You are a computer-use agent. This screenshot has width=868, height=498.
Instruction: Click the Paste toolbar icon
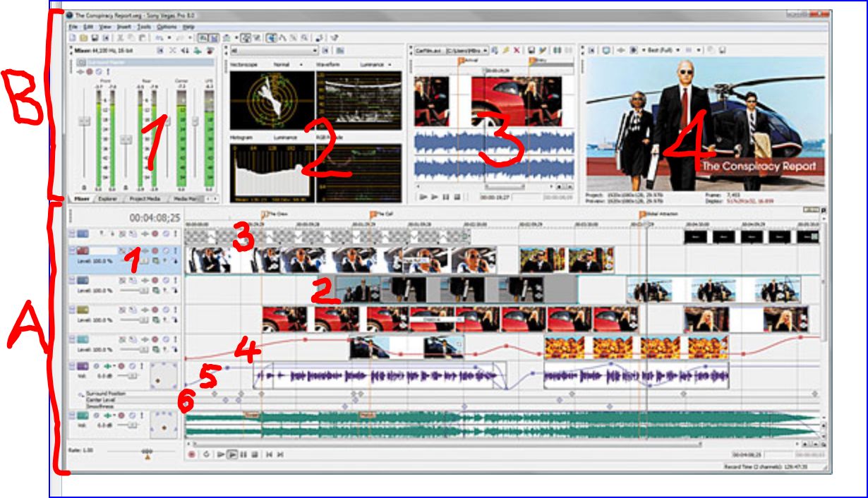(x=141, y=38)
